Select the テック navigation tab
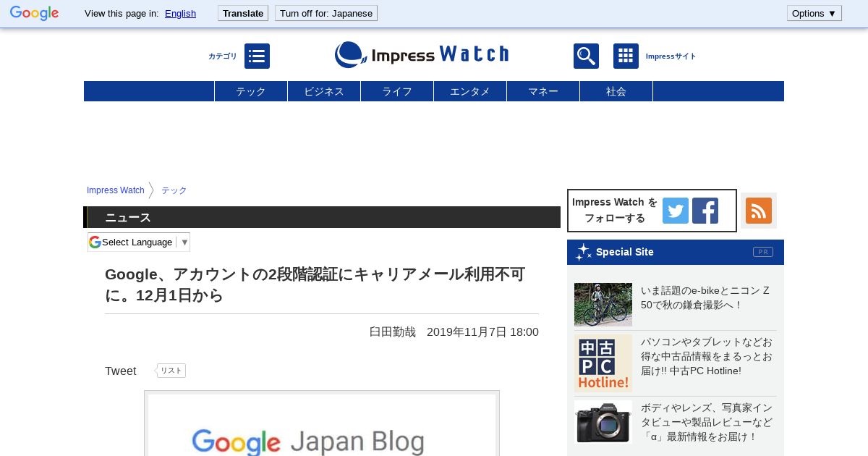The height and width of the screenshot is (456, 868). click(251, 91)
